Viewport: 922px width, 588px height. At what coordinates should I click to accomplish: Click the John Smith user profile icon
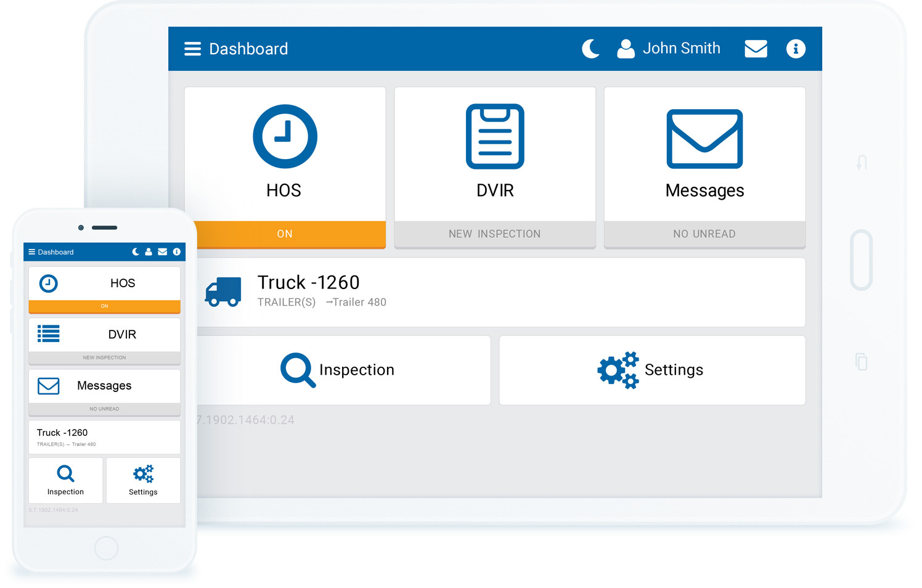626,48
